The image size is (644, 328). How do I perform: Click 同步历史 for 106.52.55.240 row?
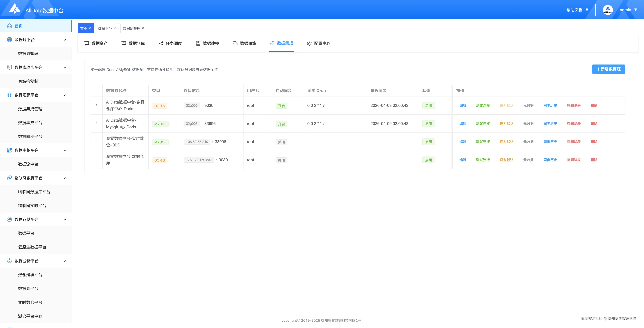coord(550,142)
